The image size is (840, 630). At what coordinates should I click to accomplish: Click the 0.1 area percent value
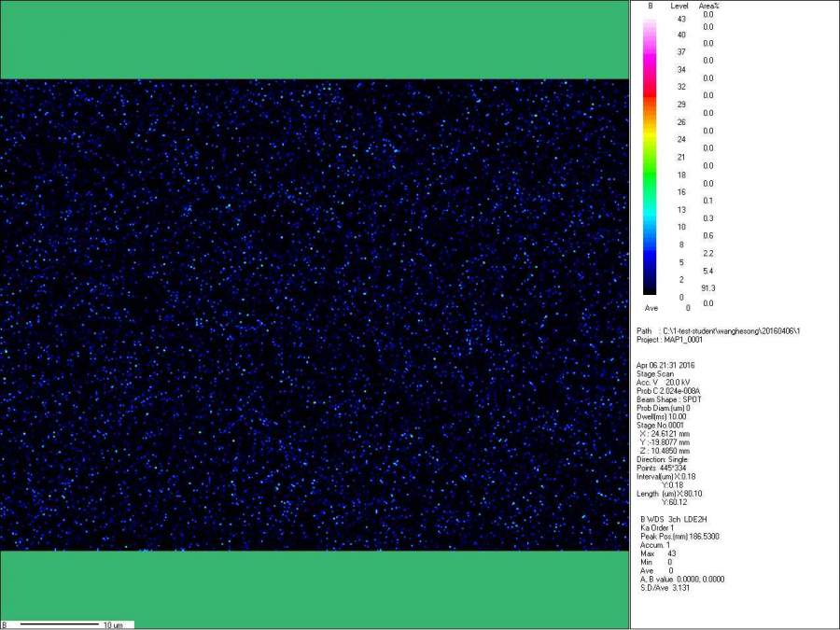(708, 201)
